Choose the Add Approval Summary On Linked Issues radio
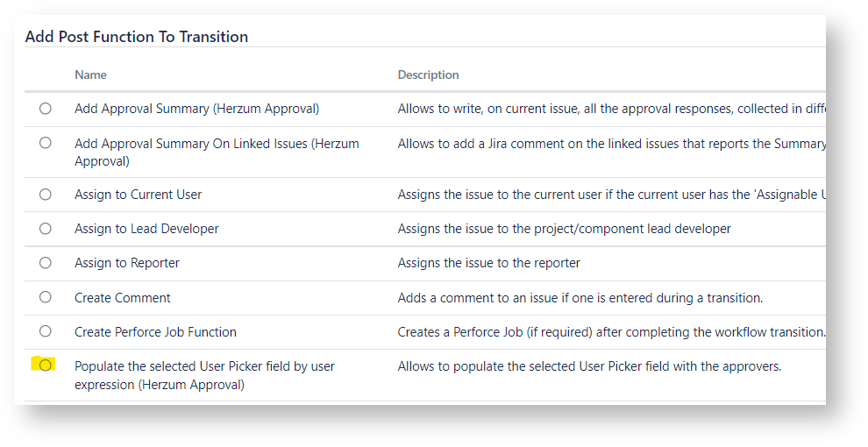This screenshot has height=447, width=868. (x=46, y=143)
